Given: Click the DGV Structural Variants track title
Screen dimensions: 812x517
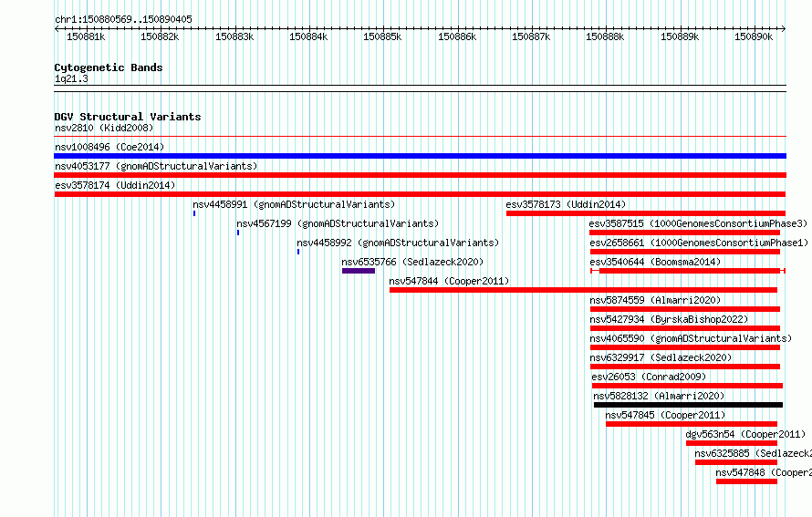Looking at the screenshot, I should (x=128, y=117).
